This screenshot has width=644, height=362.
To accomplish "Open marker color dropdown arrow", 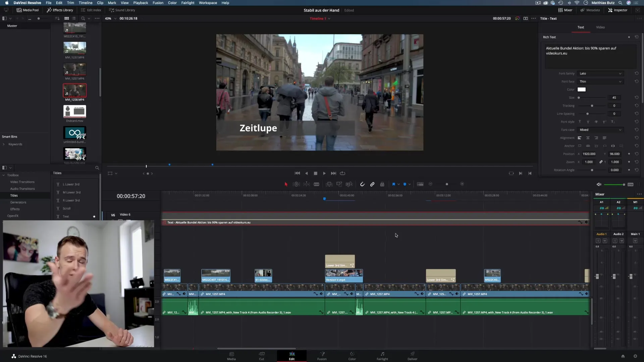I will (x=410, y=184).
